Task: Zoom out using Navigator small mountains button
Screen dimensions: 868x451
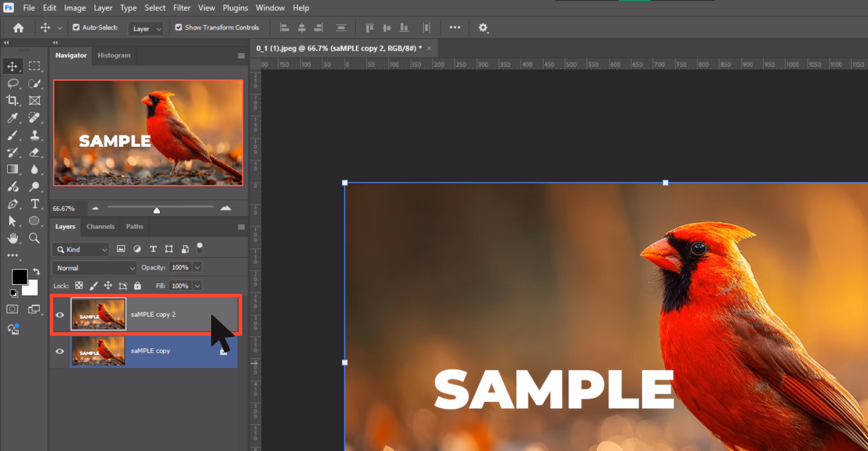Action: [x=95, y=208]
